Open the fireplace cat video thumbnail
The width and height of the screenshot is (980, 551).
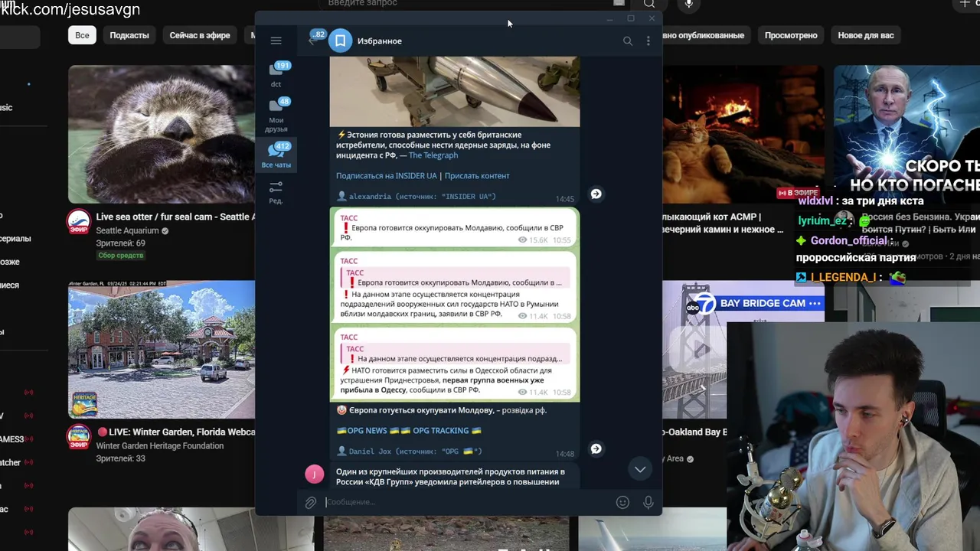pos(743,134)
